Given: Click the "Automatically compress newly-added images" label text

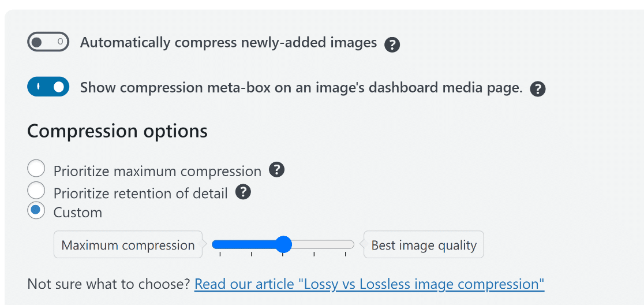Looking at the screenshot, I should coord(229,42).
